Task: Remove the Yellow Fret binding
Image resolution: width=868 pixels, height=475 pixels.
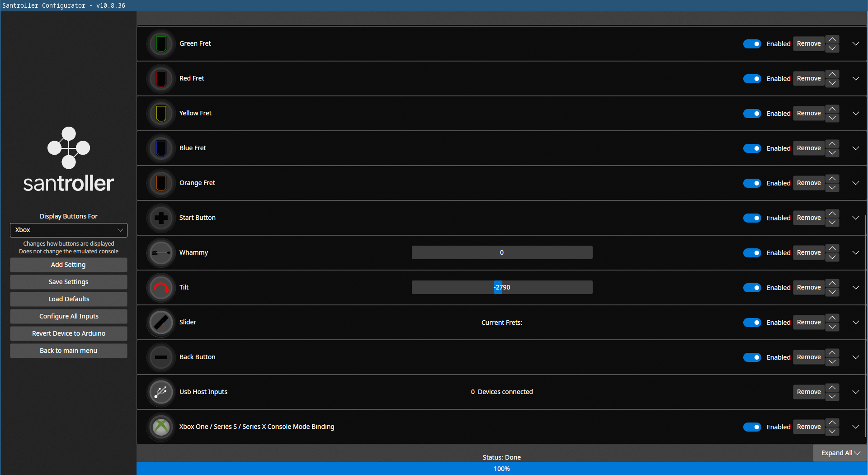Action: coord(809,114)
